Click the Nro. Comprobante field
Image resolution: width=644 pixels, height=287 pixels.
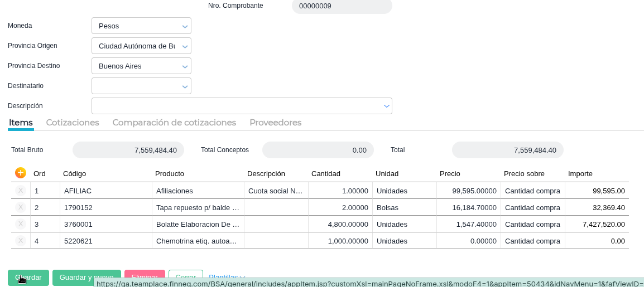pyautogui.click(x=342, y=6)
